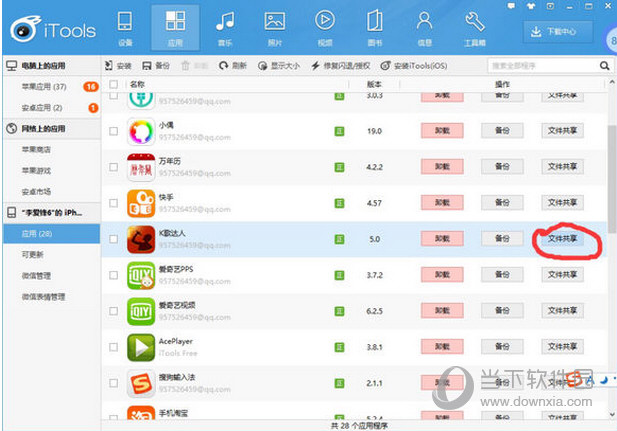Check the box for 小偶
This screenshot has height=431, width=617.
pos(113,131)
